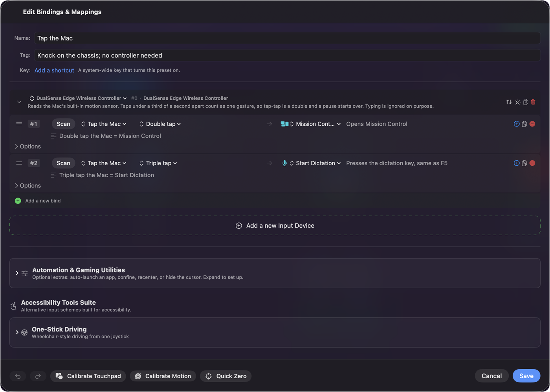Image resolution: width=550 pixels, height=392 pixels.
Task: Open device settings gear icon in header
Action: click(x=517, y=102)
